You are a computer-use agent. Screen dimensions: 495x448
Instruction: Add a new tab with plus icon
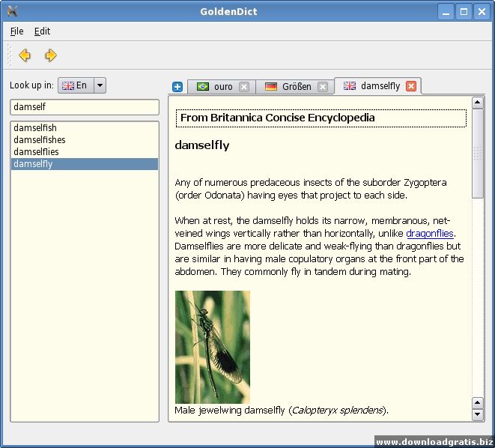(177, 86)
